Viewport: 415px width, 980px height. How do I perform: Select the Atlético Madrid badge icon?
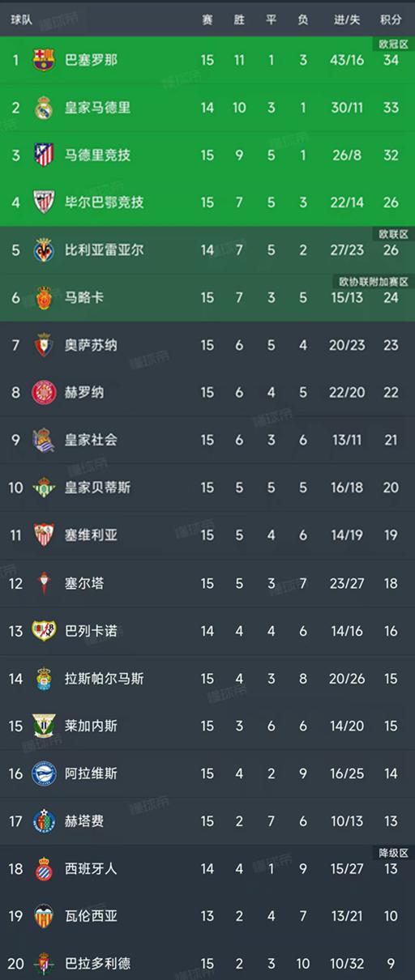tap(43, 155)
